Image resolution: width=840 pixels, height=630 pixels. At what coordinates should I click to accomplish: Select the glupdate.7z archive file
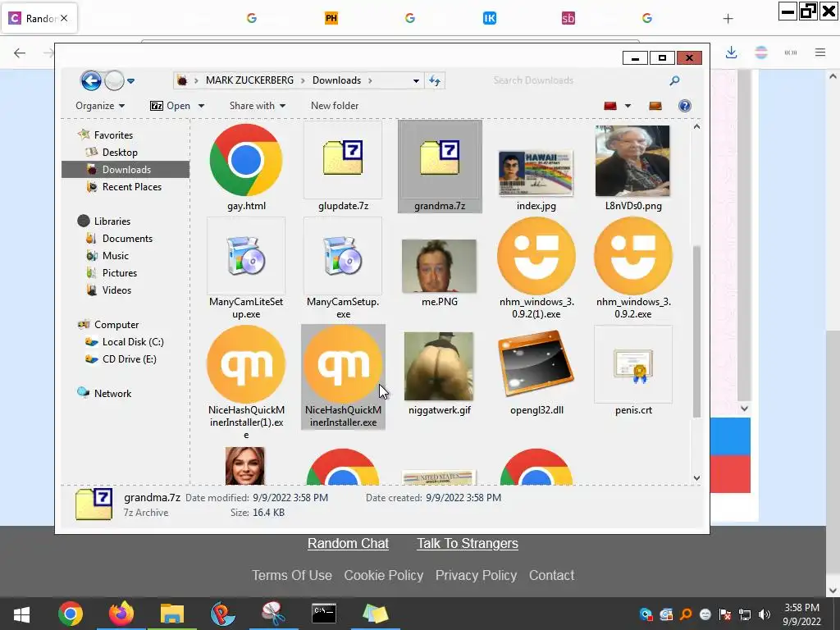pyautogui.click(x=343, y=158)
